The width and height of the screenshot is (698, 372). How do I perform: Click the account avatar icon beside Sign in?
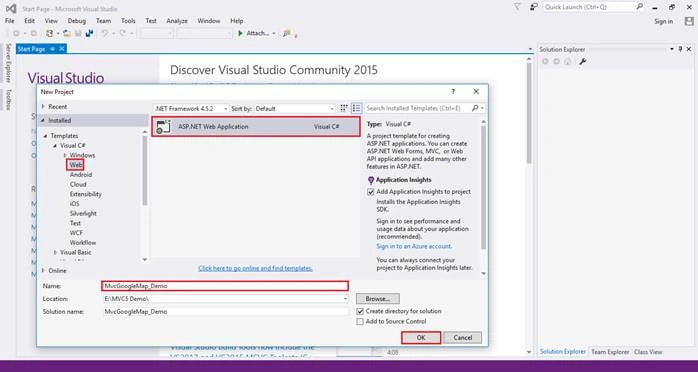pos(689,21)
